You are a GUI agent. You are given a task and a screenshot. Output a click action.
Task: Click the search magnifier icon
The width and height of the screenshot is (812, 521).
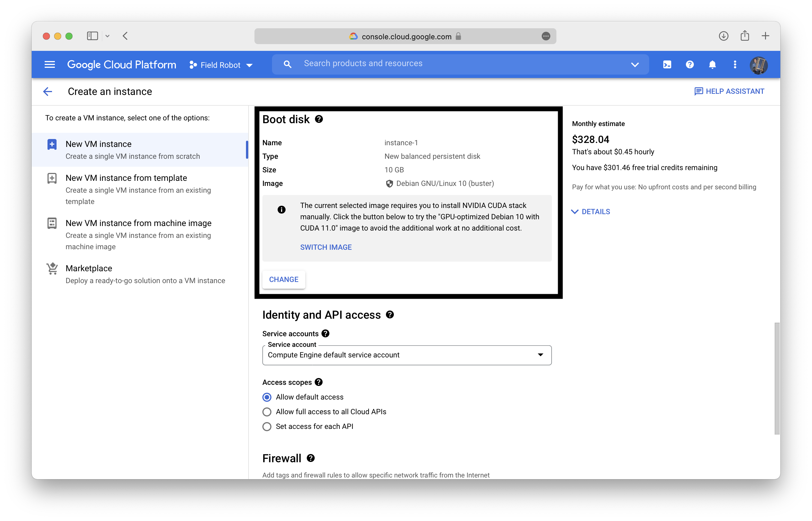click(x=287, y=64)
